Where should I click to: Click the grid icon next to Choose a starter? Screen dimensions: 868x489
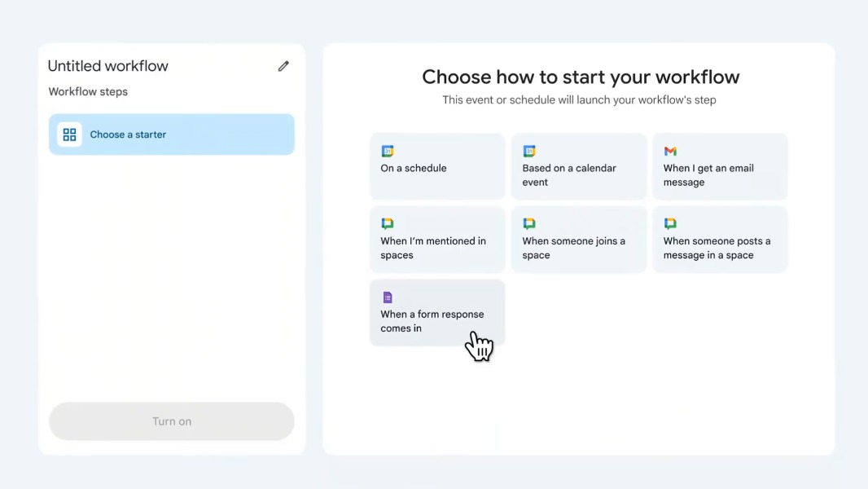[x=69, y=134]
